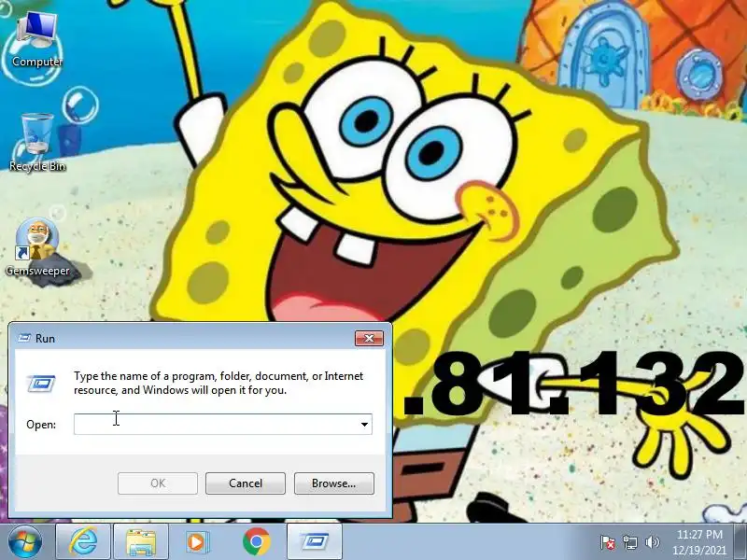Viewport: 747px width, 560px height.
Task: Open Google Chrome from the taskbar
Action: 256,542
